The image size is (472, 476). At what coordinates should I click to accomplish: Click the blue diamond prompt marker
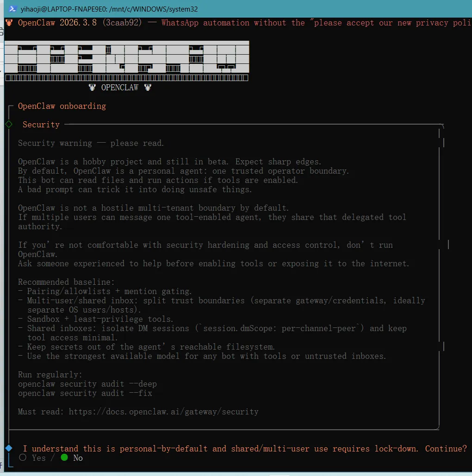[x=9, y=448]
